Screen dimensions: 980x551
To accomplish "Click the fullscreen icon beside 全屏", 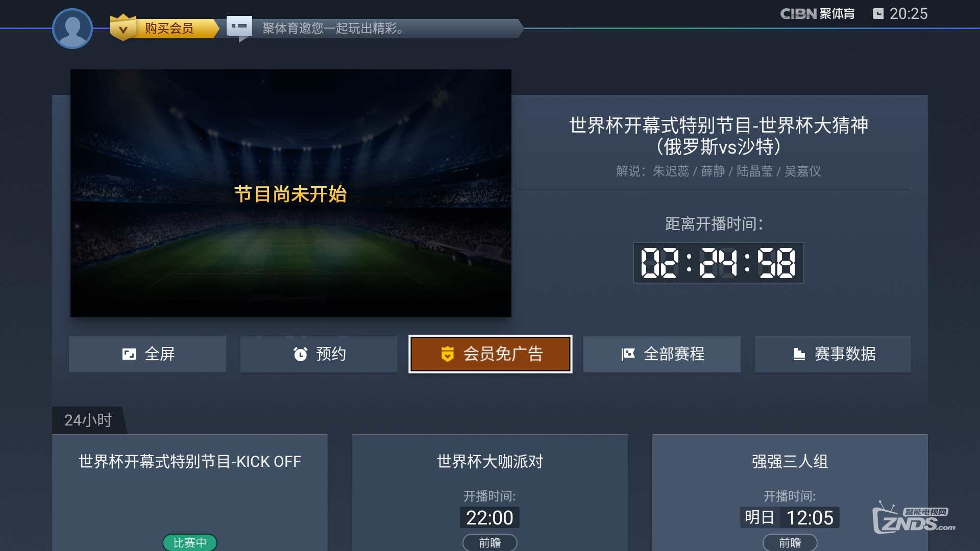I will [x=129, y=354].
